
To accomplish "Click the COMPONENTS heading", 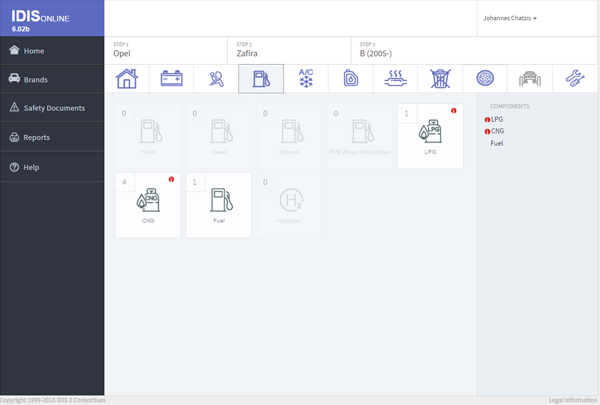I will 510,106.
